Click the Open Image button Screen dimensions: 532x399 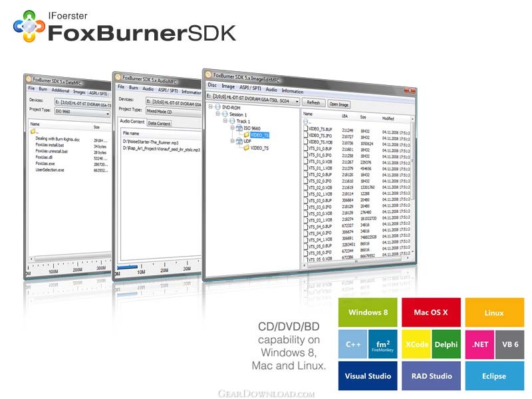[x=338, y=104]
